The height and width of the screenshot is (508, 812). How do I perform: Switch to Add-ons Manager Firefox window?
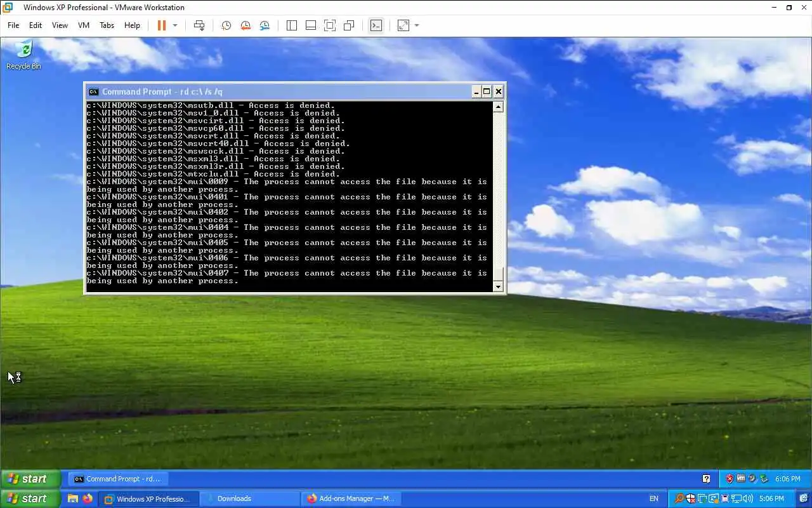pos(352,498)
